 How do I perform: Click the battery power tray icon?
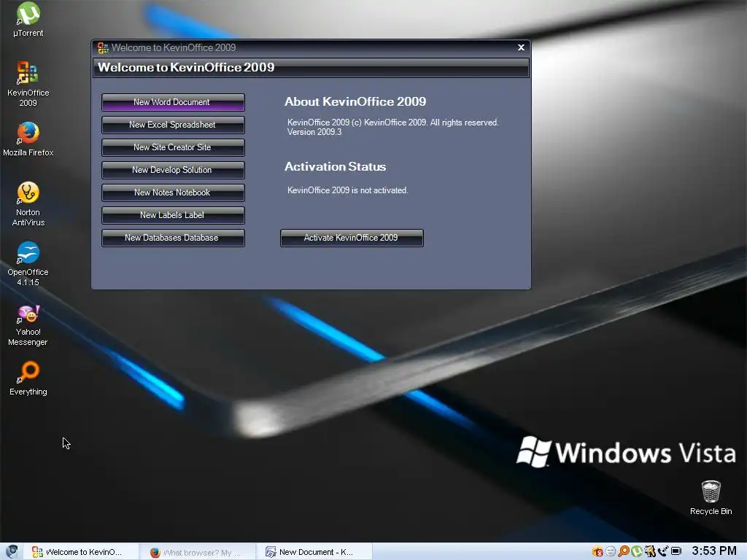pos(676,551)
